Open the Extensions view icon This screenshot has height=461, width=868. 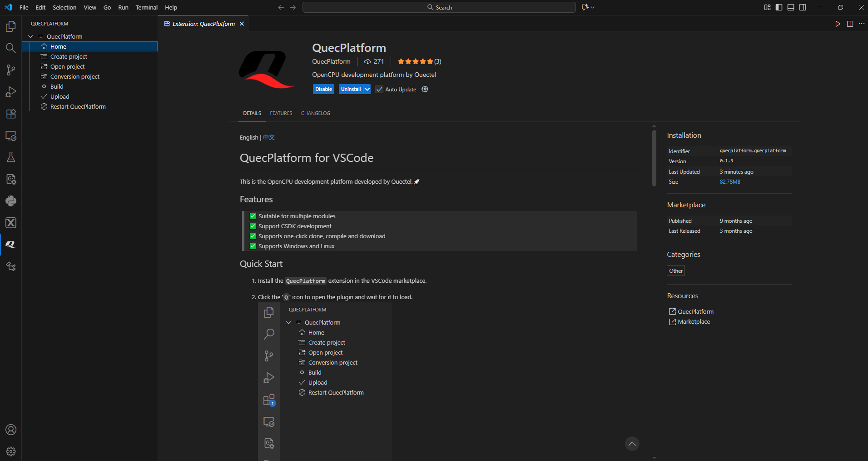tap(11, 114)
